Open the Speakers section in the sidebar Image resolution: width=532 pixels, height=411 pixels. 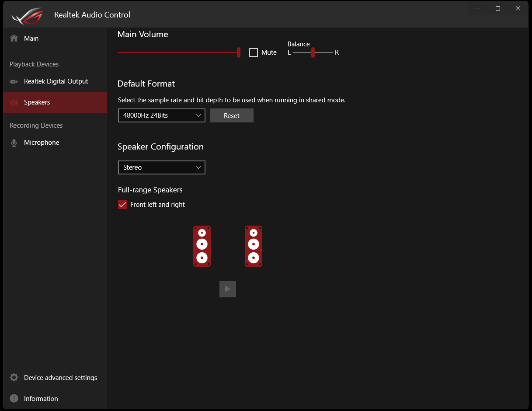[x=37, y=102]
